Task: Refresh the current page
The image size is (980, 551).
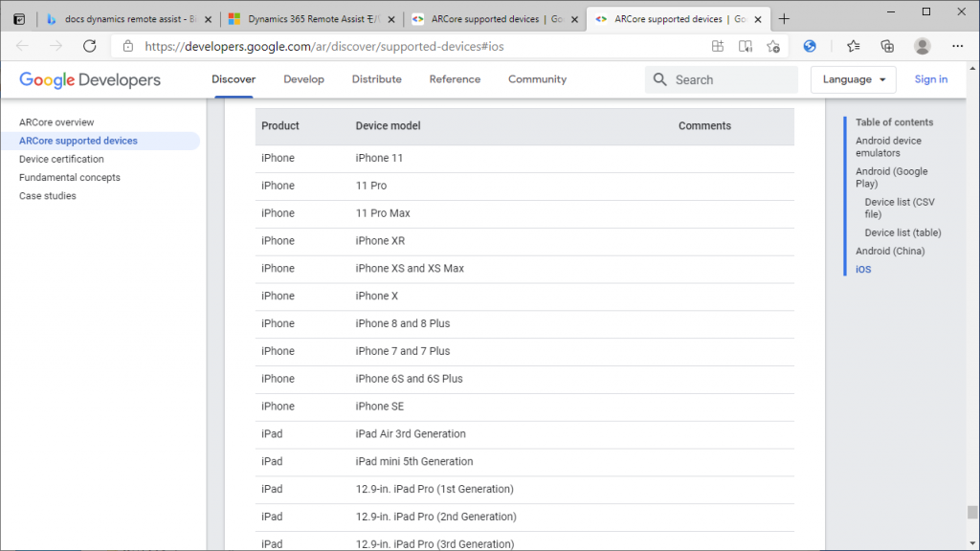Action: (x=90, y=46)
